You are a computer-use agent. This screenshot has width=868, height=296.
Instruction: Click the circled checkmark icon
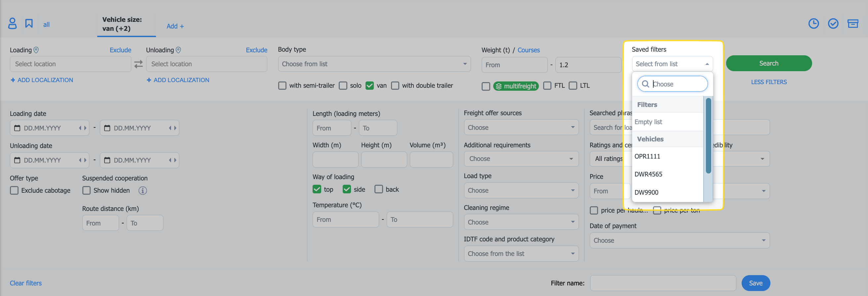tap(833, 24)
